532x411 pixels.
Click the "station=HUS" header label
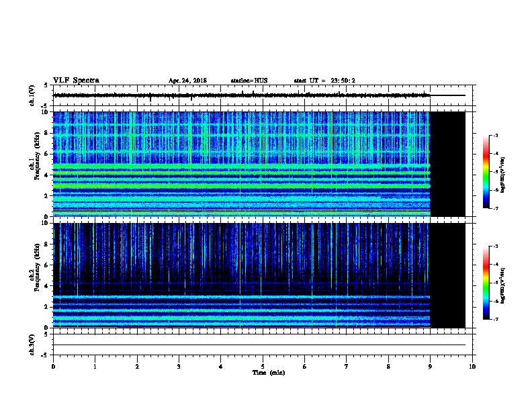point(249,81)
